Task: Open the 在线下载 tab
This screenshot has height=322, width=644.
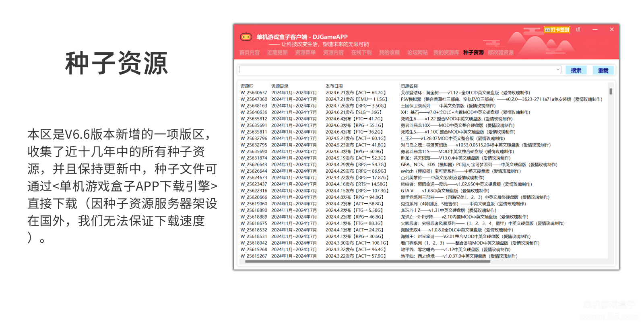Action: click(361, 53)
